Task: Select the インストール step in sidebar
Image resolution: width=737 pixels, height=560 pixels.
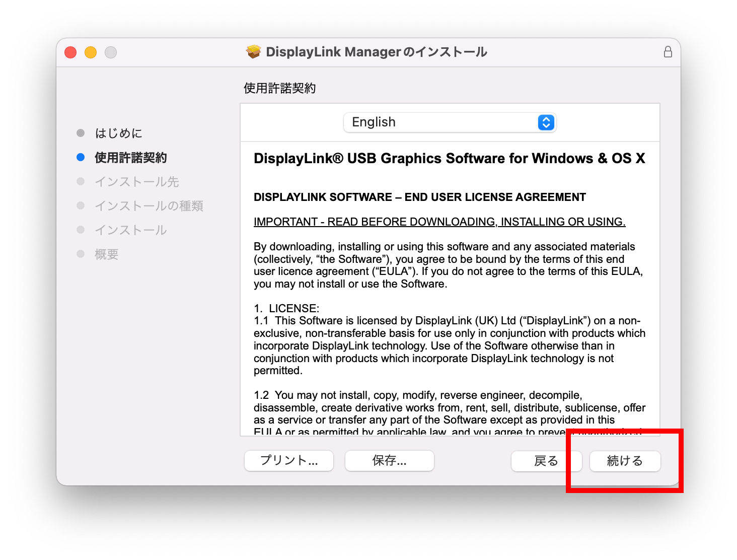Action: [131, 230]
